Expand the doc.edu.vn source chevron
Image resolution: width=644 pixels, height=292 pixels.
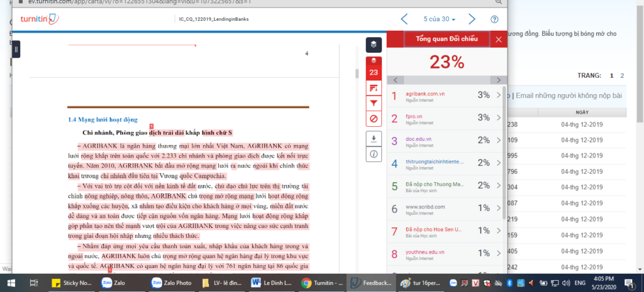pos(499,141)
